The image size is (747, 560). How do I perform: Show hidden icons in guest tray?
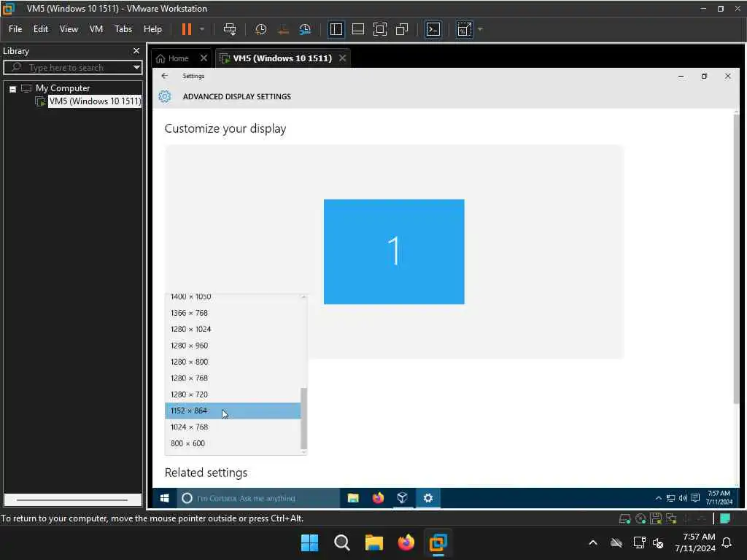point(659,498)
